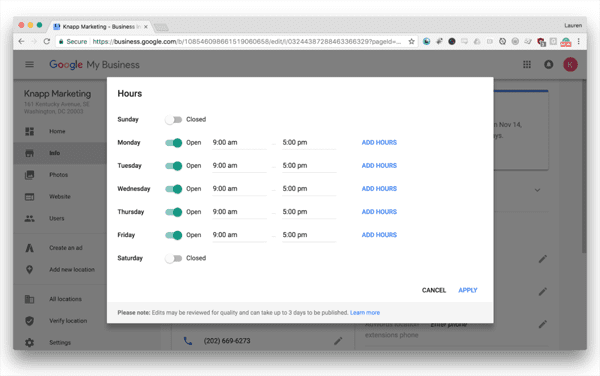600x376 pixels.
Task: Open Monday opening time 9:00 am dropdown
Action: (239, 143)
